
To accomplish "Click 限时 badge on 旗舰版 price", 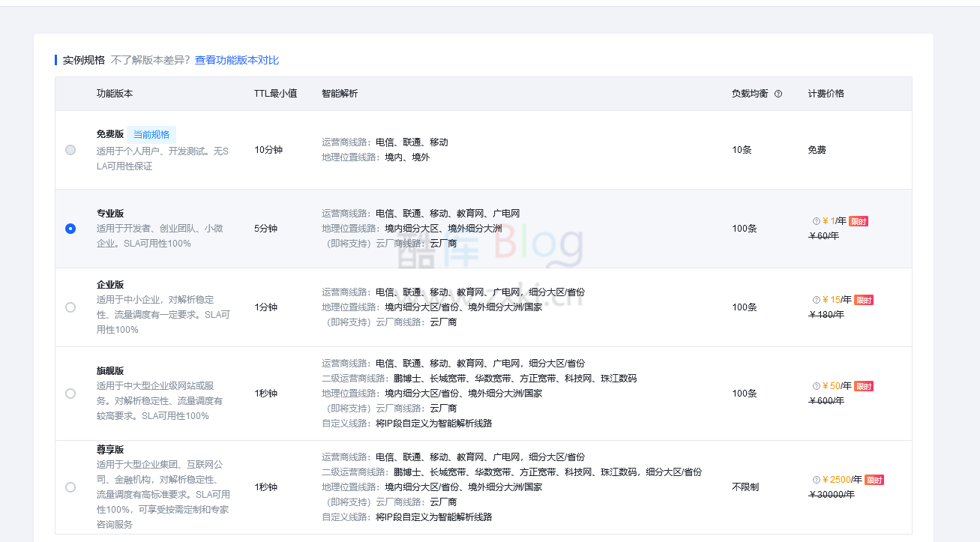I will tap(864, 387).
